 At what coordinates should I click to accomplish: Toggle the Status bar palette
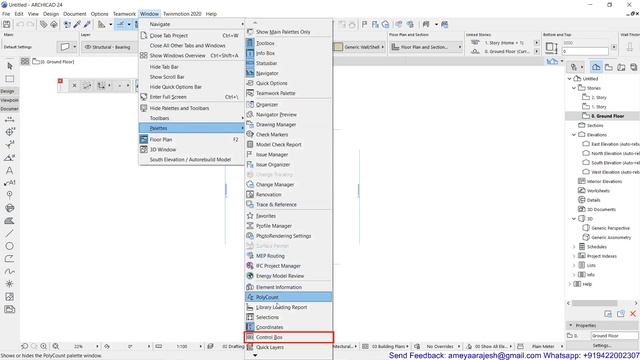pyautogui.click(x=288, y=63)
